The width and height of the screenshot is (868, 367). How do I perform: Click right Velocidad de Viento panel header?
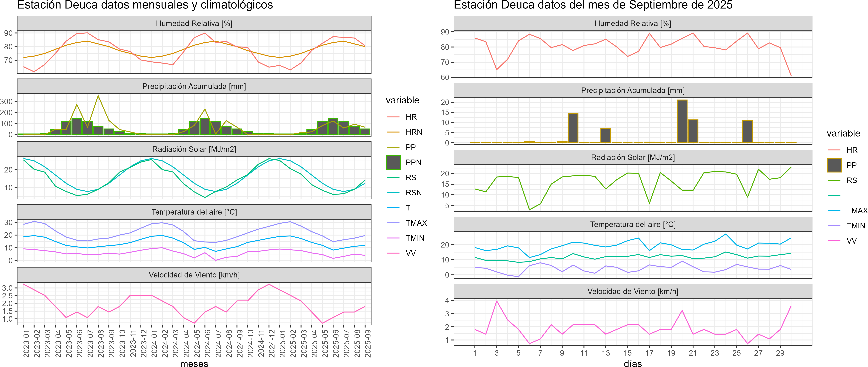pyautogui.click(x=632, y=291)
